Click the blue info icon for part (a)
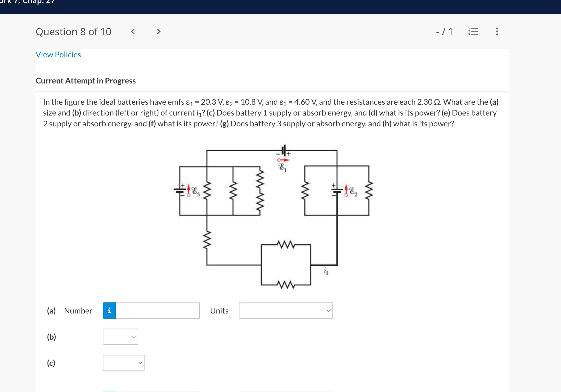Screen dimensions: 561x392 109,310
